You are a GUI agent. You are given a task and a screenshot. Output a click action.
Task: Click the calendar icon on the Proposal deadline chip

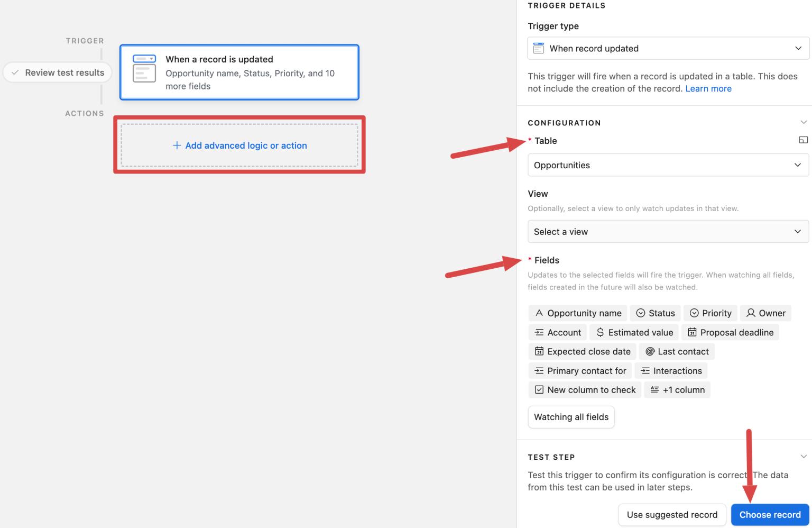693,332
